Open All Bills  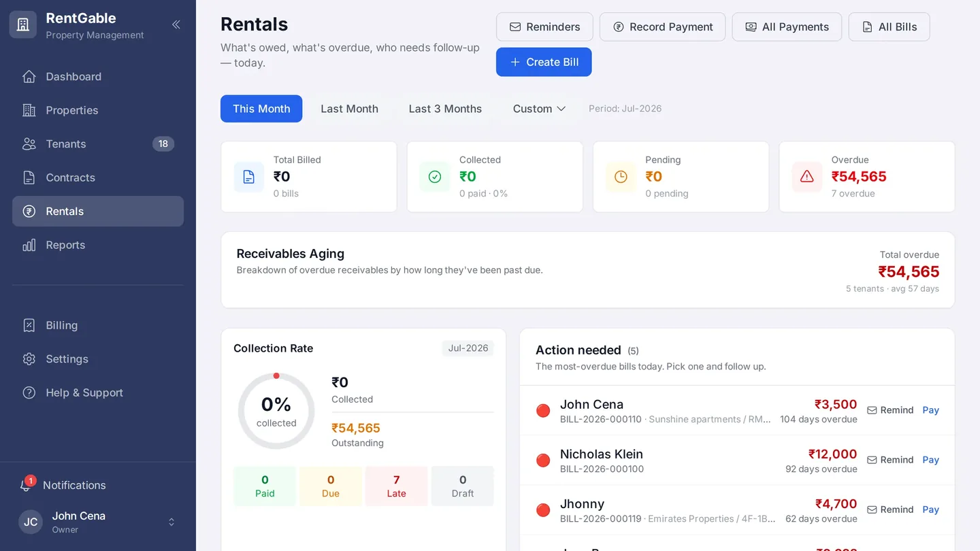[889, 27]
